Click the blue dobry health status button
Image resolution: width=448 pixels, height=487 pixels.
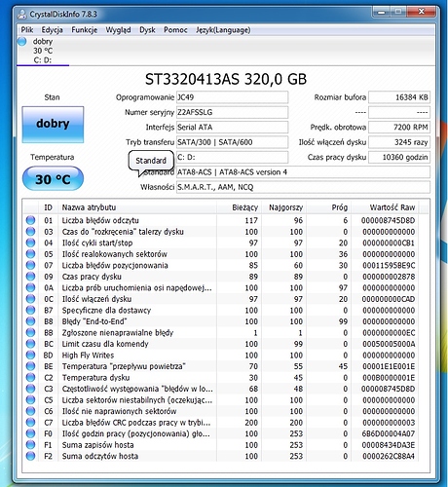point(53,125)
